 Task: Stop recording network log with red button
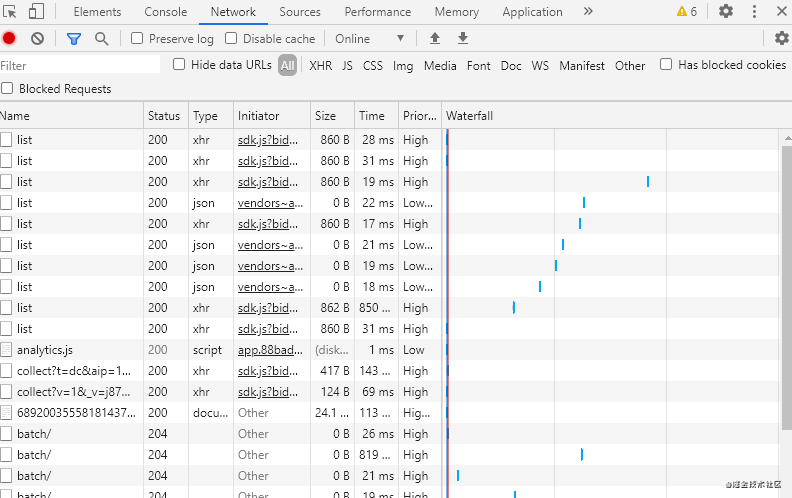pos(9,38)
